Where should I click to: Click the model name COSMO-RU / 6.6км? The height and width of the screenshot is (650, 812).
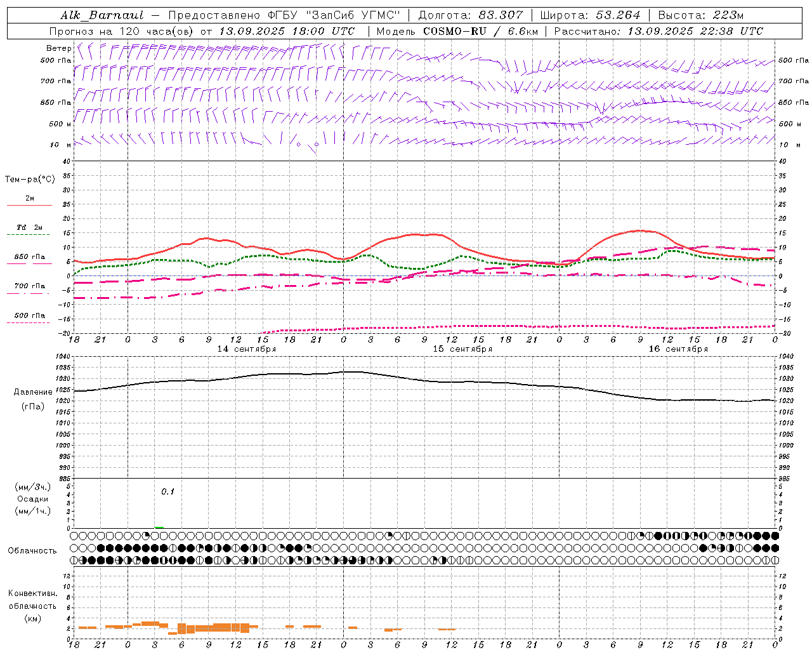click(x=480, y=31)
